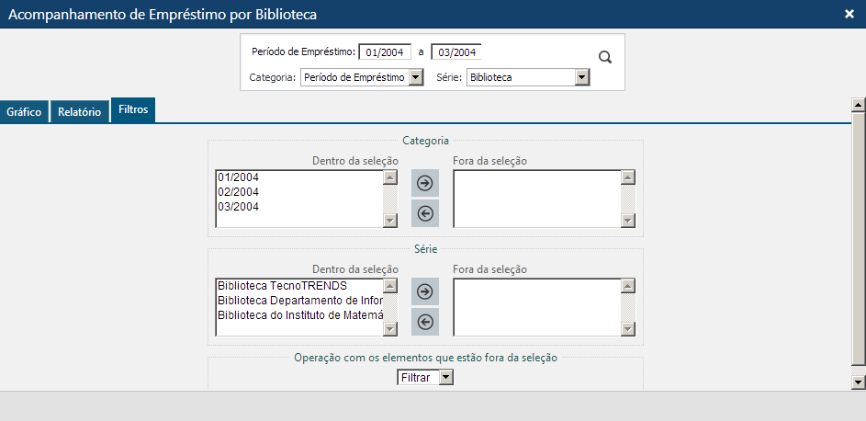Open the Categoria dropdown

(x=362, y=77)
